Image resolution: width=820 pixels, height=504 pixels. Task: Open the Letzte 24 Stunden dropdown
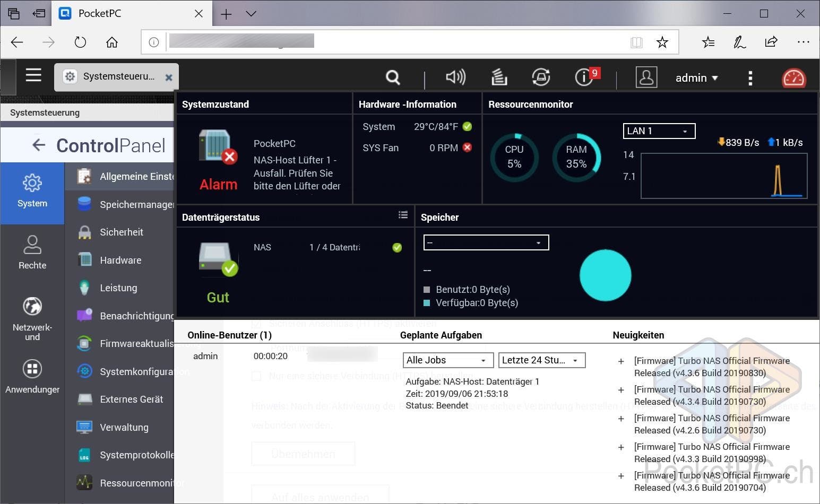click(541, 360)
